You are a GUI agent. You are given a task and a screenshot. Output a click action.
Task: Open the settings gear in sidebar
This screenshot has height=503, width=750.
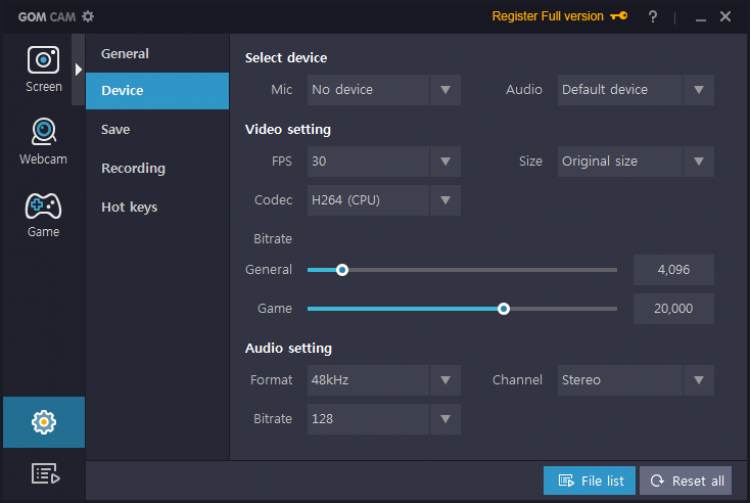point(43,422)
